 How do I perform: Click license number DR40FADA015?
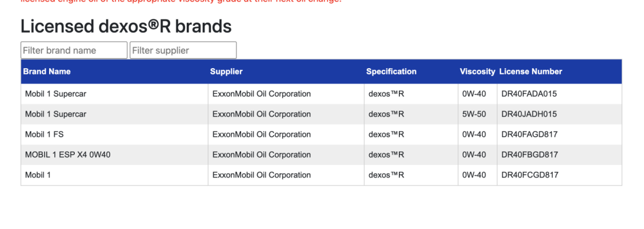click(529, 94)
